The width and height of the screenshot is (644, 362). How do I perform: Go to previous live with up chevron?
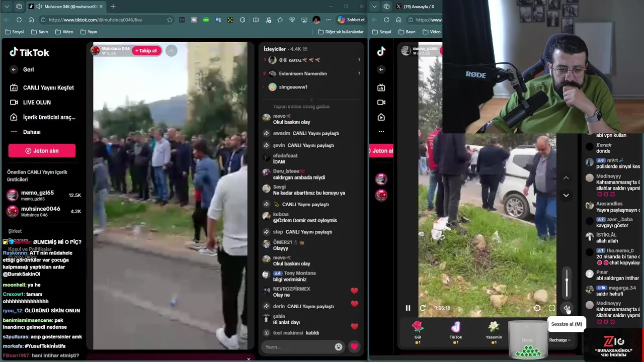(566, 178)
